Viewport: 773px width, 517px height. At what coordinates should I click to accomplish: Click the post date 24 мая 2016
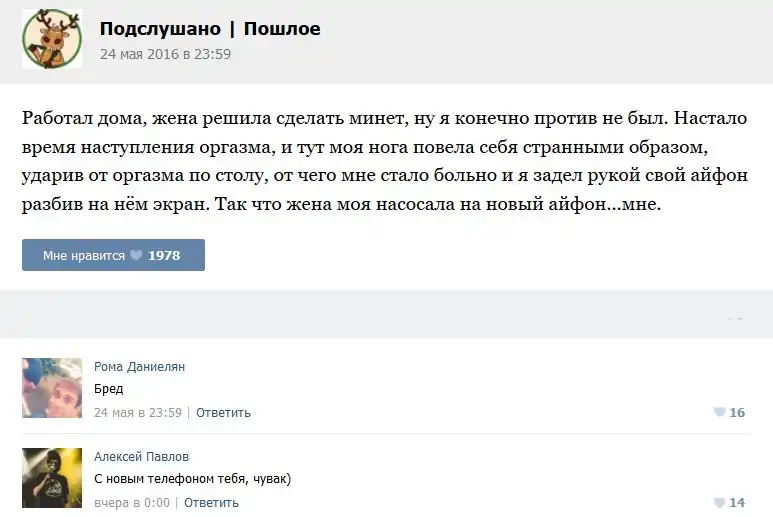(165, 54)
